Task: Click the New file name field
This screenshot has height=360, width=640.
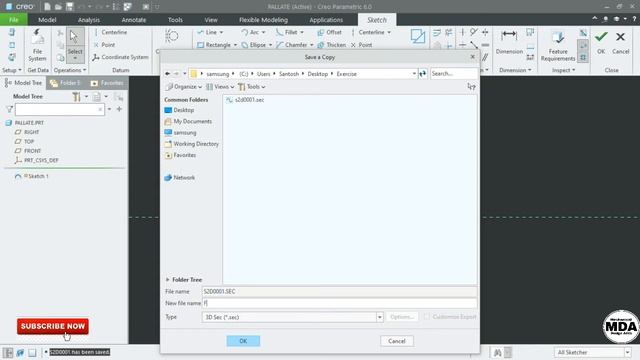Action: [340, 303]
